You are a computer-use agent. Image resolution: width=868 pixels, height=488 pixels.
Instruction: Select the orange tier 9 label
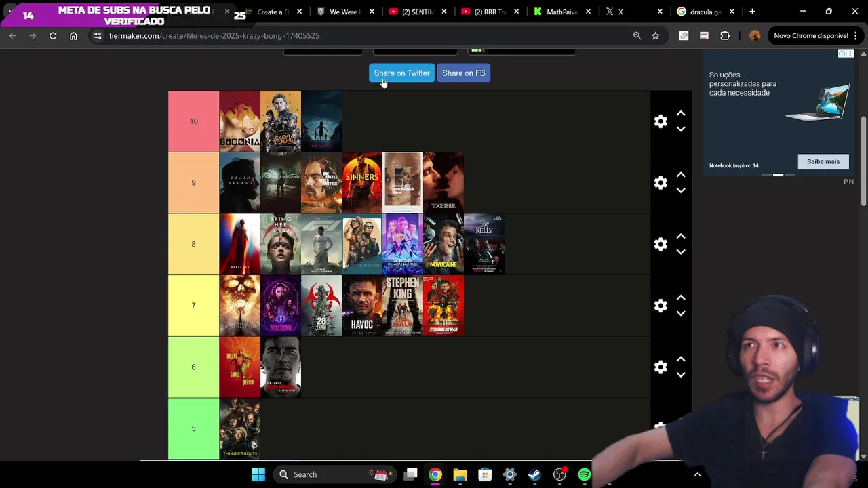coord(193,183)
